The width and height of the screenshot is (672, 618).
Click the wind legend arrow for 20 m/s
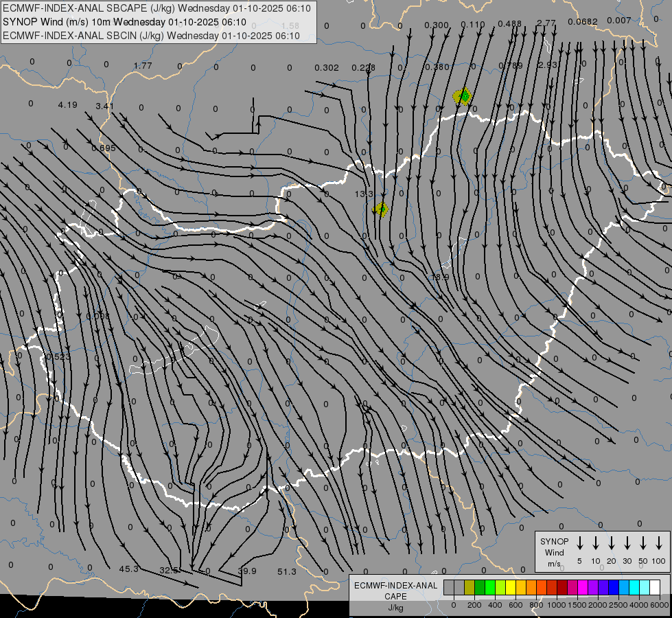coord(612,542)
